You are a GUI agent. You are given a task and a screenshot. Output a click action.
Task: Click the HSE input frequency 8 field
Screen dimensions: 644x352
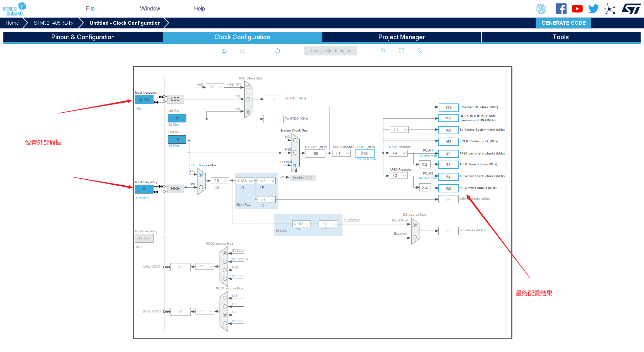tap(144, 189)
